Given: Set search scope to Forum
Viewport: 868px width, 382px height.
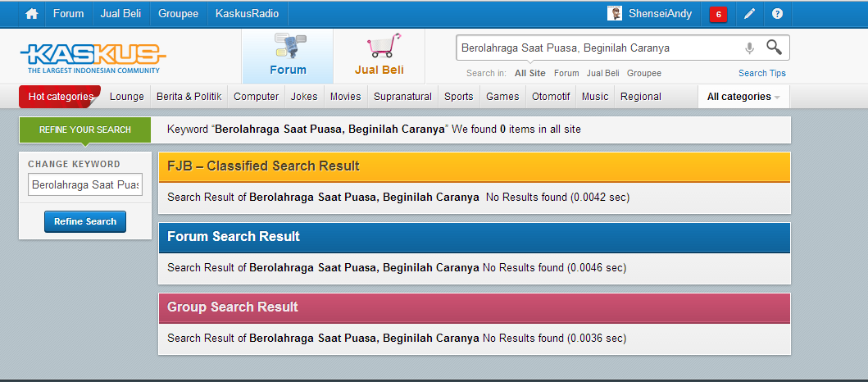Looking at the screenshot, I should [x=566, y=73].
